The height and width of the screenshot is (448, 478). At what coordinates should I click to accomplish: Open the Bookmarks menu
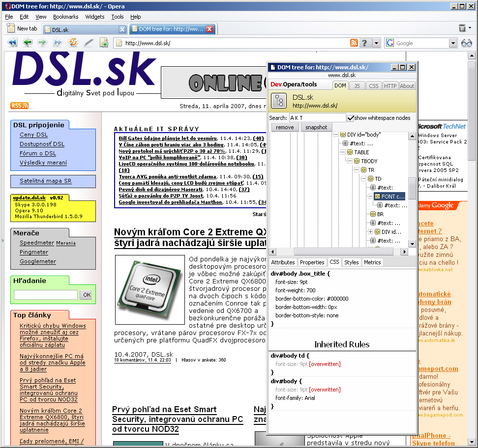(x=65, y=17)
